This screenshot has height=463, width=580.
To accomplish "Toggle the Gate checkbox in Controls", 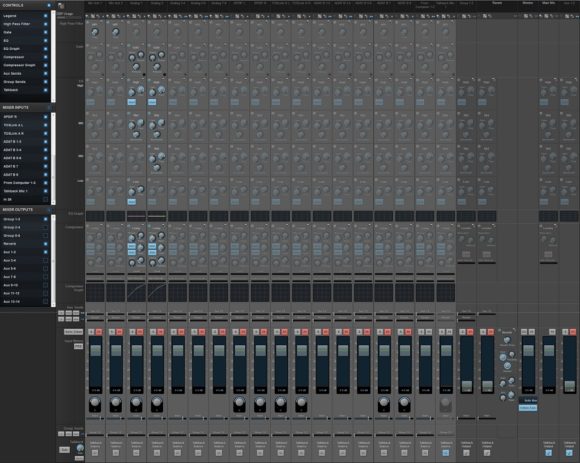I will (45, 32).
